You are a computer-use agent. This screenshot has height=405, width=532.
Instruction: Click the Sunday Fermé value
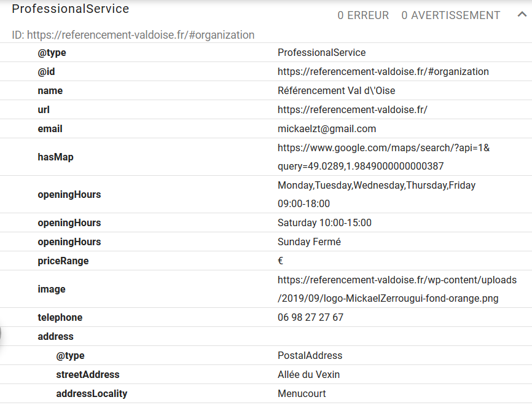pyautogui.click(x=309, y=242)
